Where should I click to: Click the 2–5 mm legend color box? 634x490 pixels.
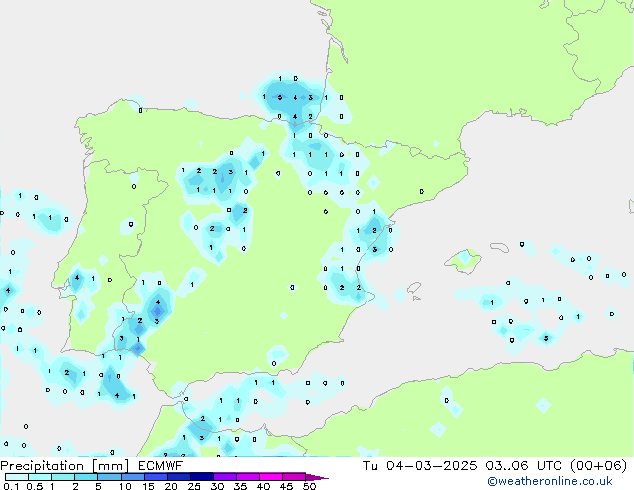86,477
